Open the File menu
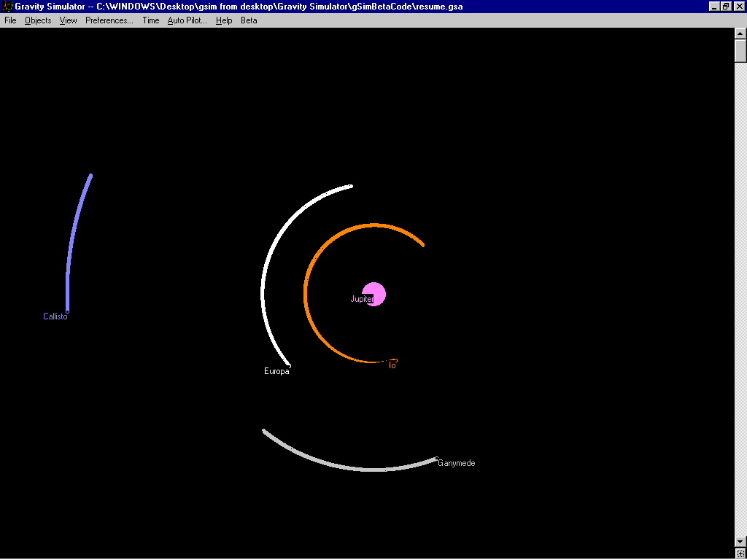Image resolution: width=747 pixels, height=560 pixels. (x=10, y=20)
